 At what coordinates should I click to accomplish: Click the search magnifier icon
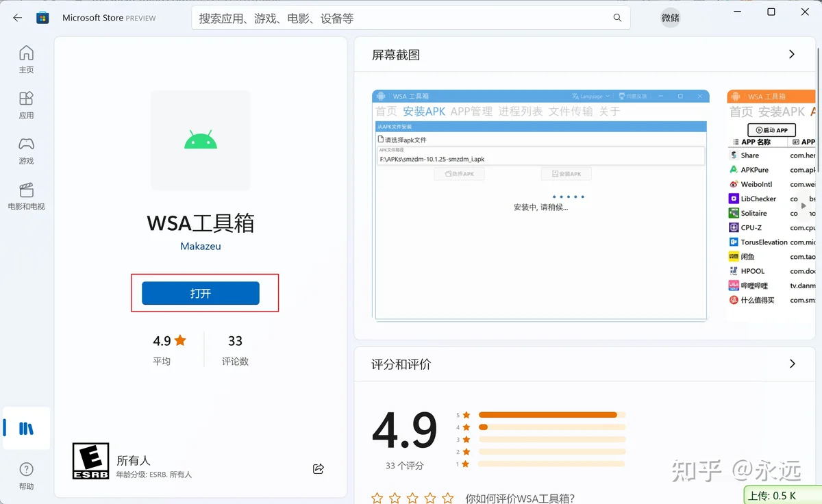coord(617,18)
